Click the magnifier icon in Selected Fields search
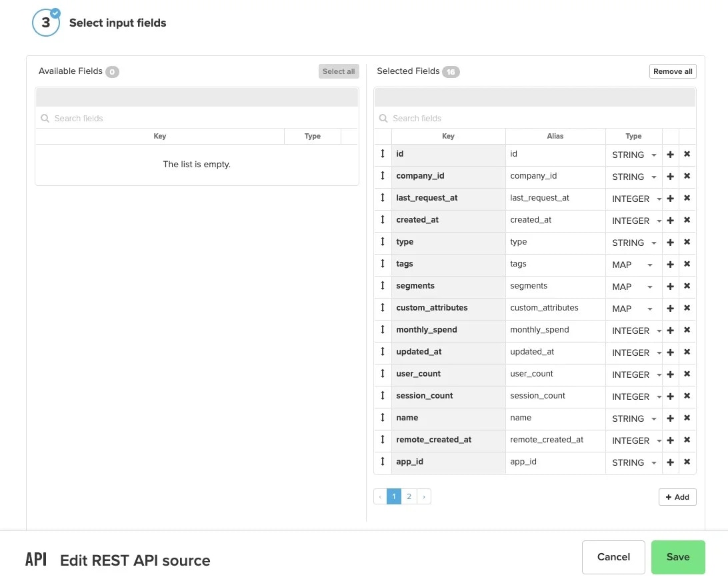This screenshot has height=581, width=728. click(383, 118)
